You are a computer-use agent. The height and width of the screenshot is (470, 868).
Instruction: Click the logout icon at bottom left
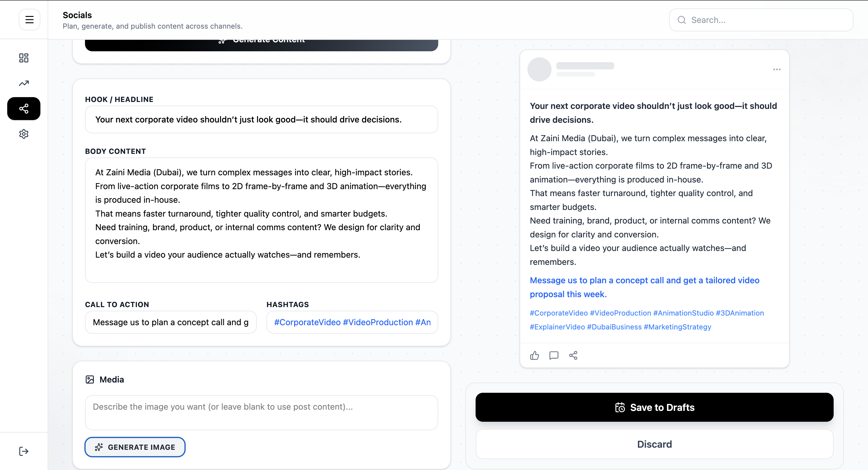[x=23, y=451]
